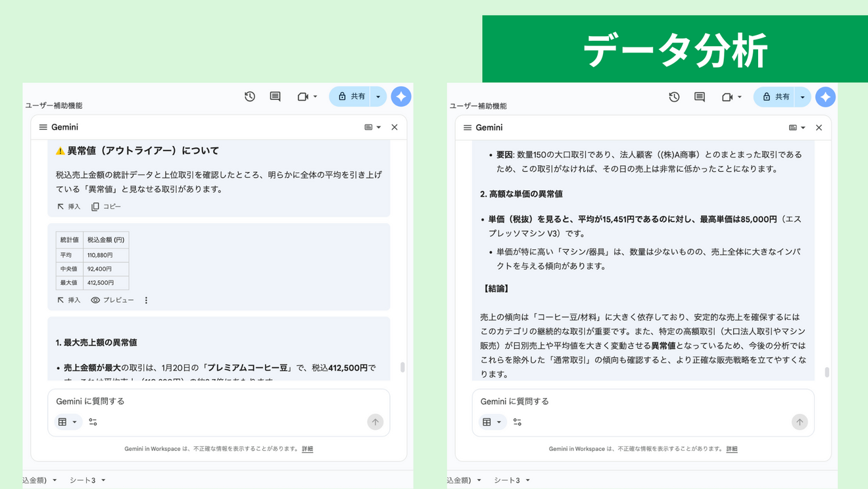Viewport: 868px width, 489px height.
Task: Open version history icon in left window
Action: 250,97
